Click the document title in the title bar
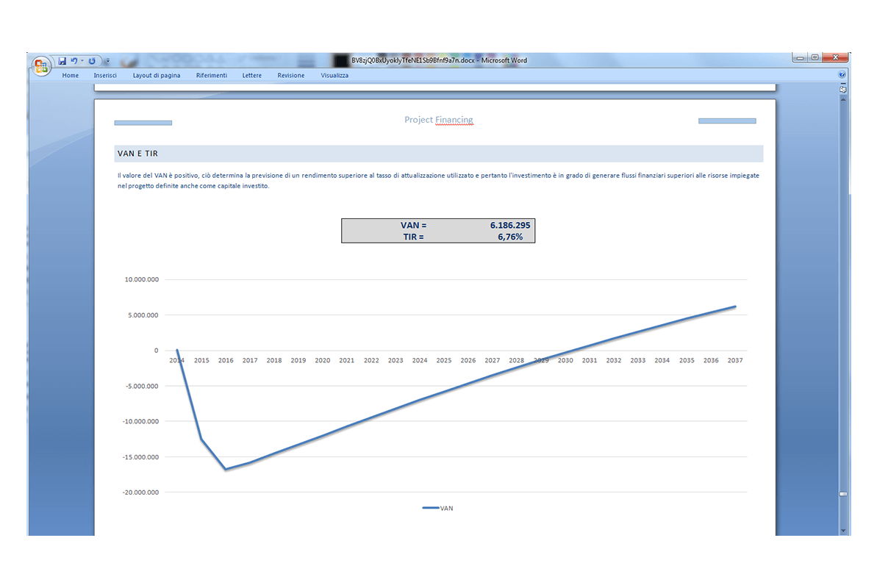The width and height of the screenshot is (877, 588). pos(439,60)
